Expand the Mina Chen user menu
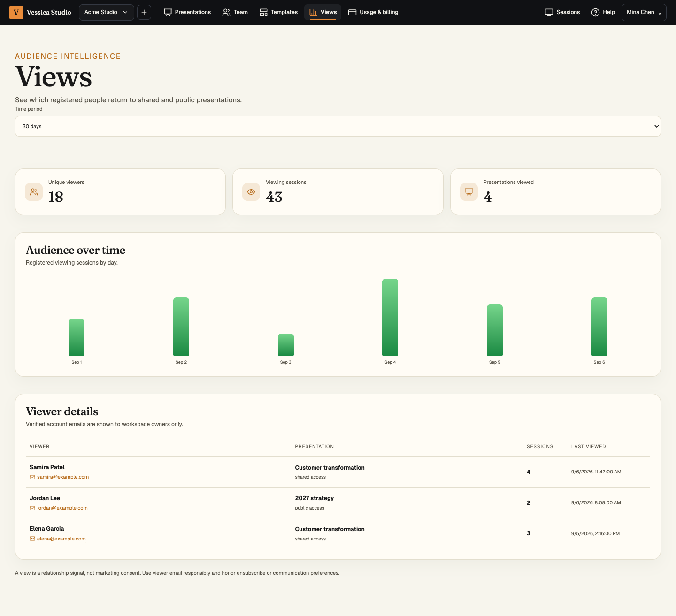 644,13
